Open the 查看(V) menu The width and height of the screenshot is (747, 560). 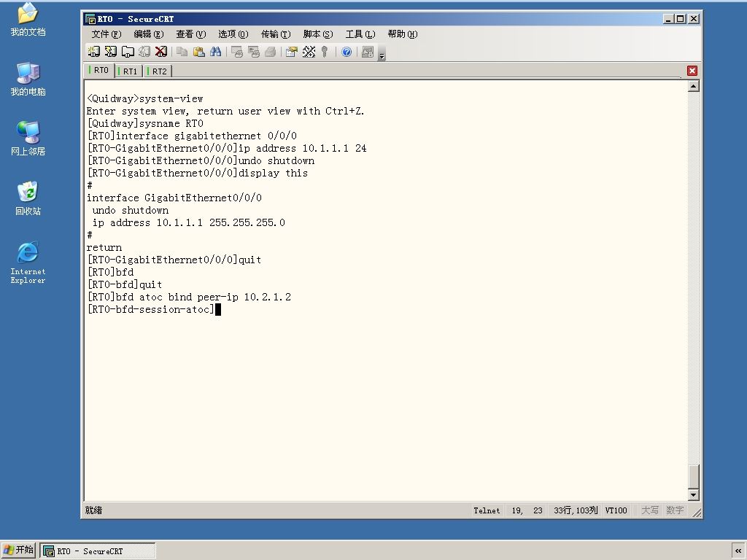click(x=190, y=34)
